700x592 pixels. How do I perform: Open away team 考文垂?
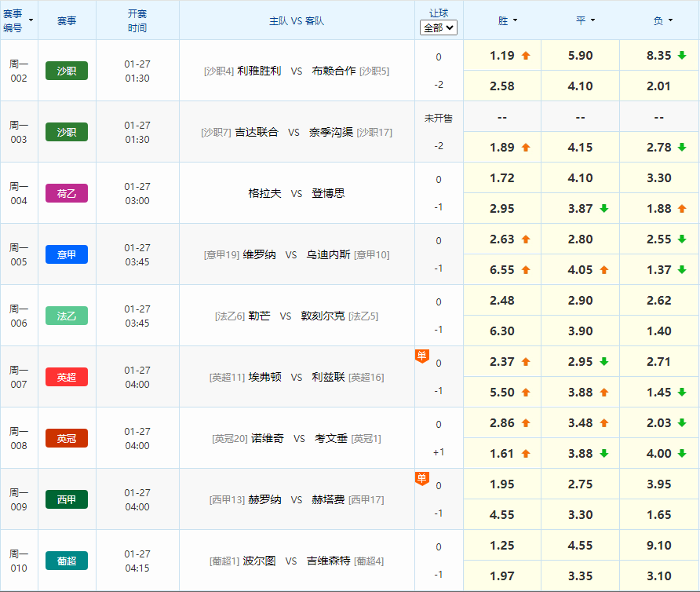(331, 438)
